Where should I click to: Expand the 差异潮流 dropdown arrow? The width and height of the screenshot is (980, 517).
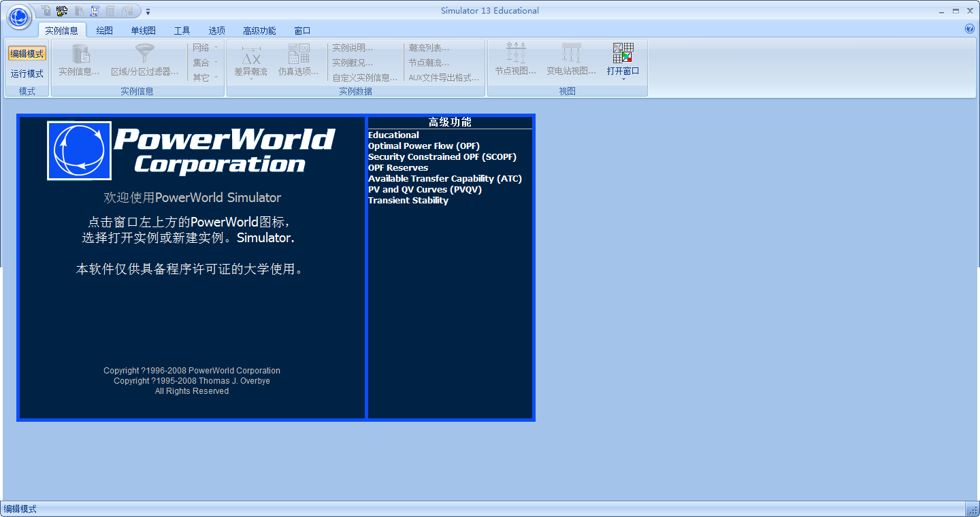251,80
